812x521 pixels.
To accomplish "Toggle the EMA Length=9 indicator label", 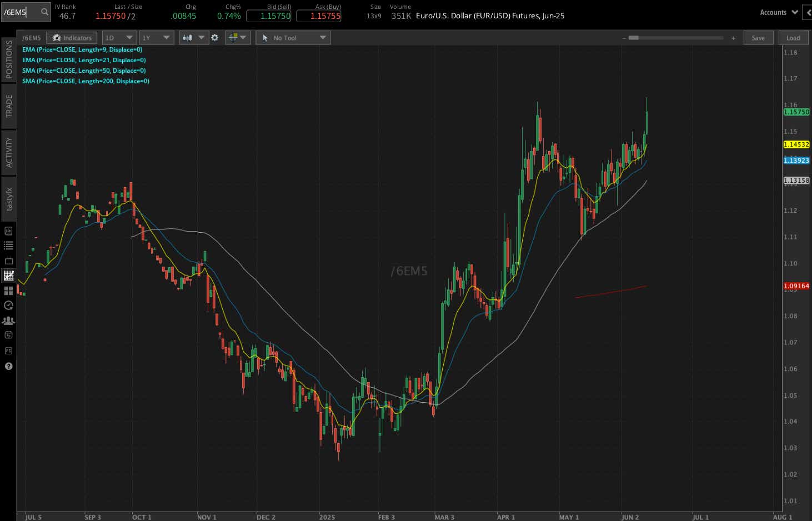I will pyautogui.click(x=82, y=49).
